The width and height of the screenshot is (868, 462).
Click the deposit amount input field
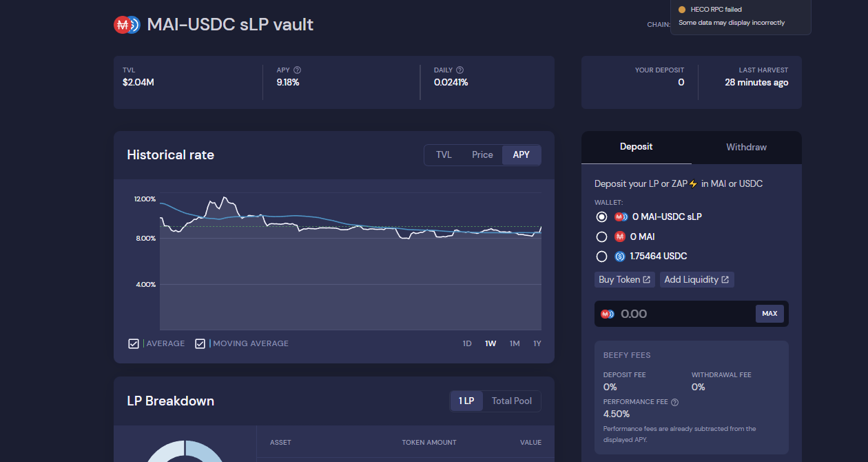pos(692,314)
